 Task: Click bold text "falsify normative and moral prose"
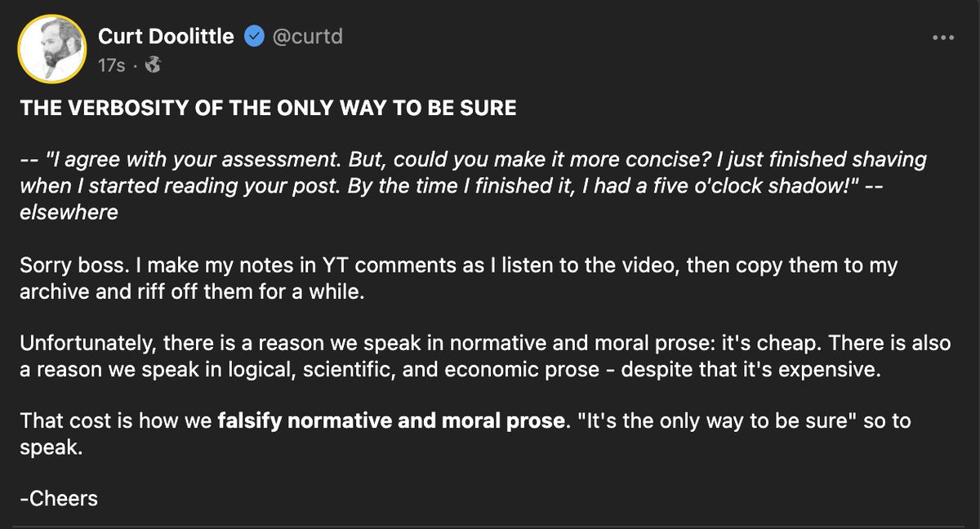click(x=391, y=422)
